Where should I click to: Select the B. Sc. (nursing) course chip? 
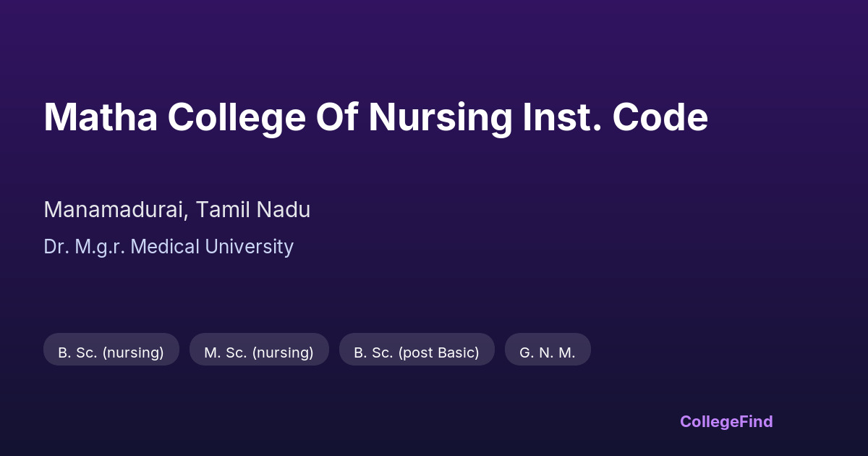coord(111,352)
